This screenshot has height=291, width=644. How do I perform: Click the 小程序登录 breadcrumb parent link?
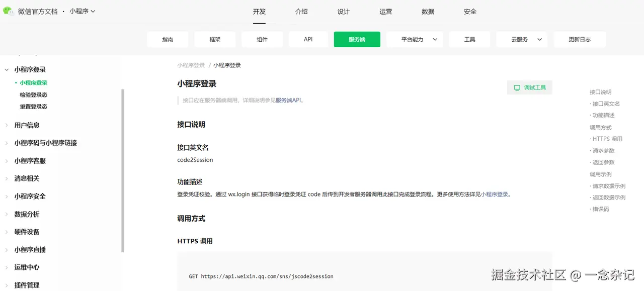191,65
